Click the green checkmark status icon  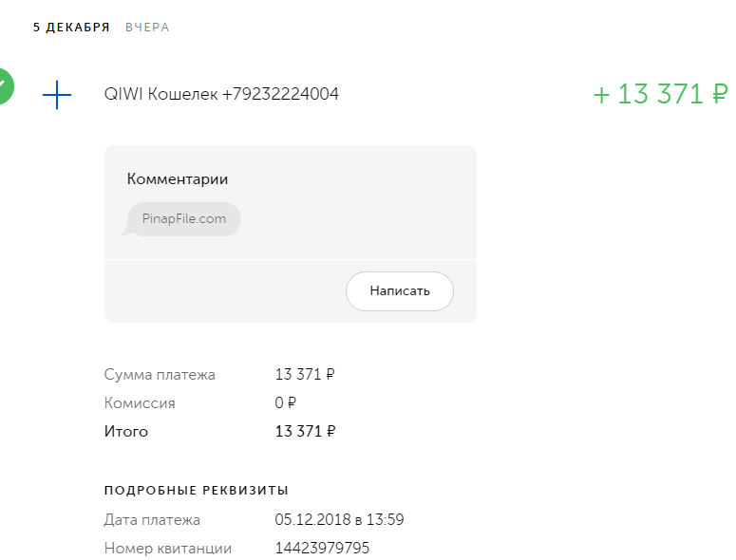(x=5, y=86)
